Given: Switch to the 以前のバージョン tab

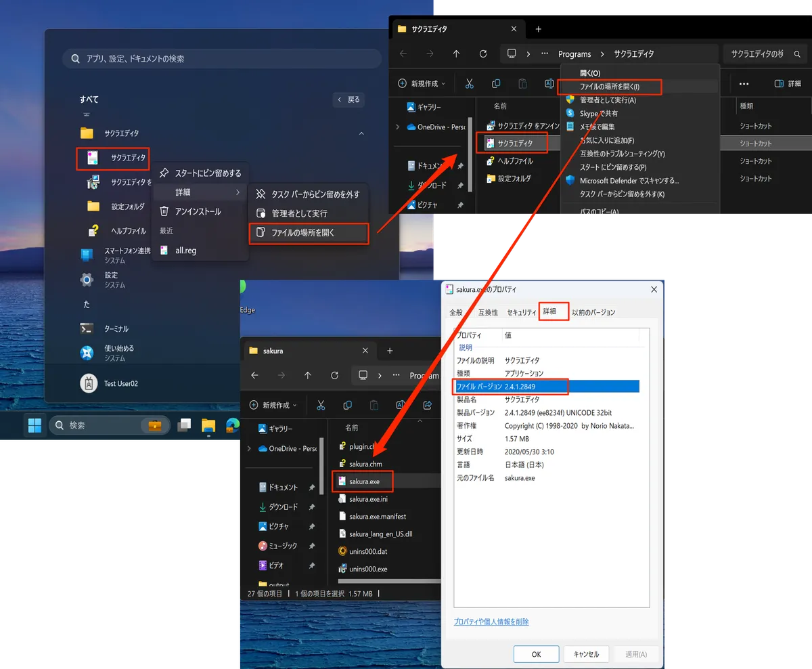Looking at the screenshot, I should pos(593,312).
